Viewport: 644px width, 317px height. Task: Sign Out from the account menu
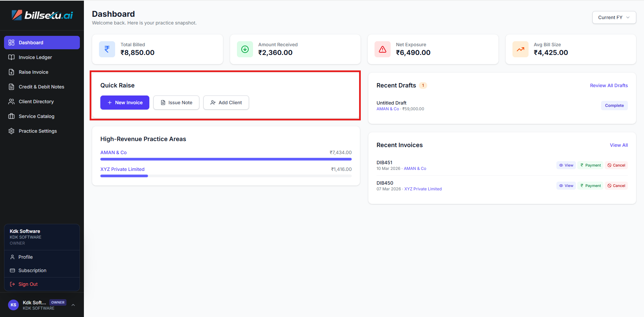tap(28, 284)
